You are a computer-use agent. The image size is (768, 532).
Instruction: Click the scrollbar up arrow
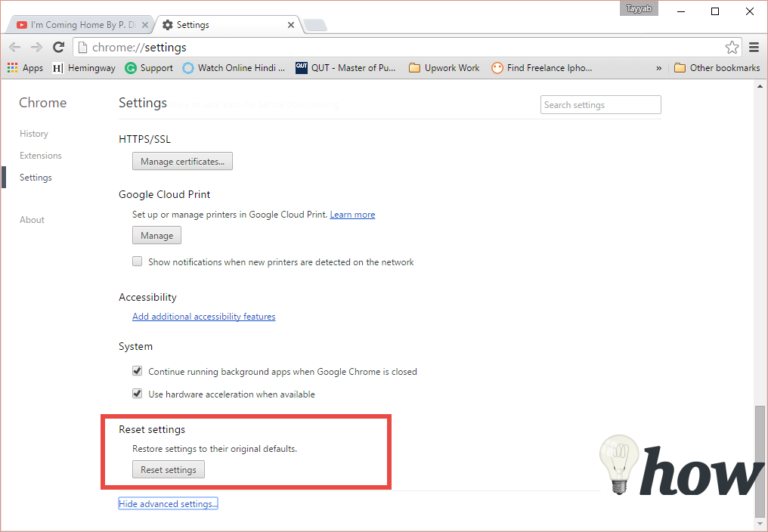point(760,86)
